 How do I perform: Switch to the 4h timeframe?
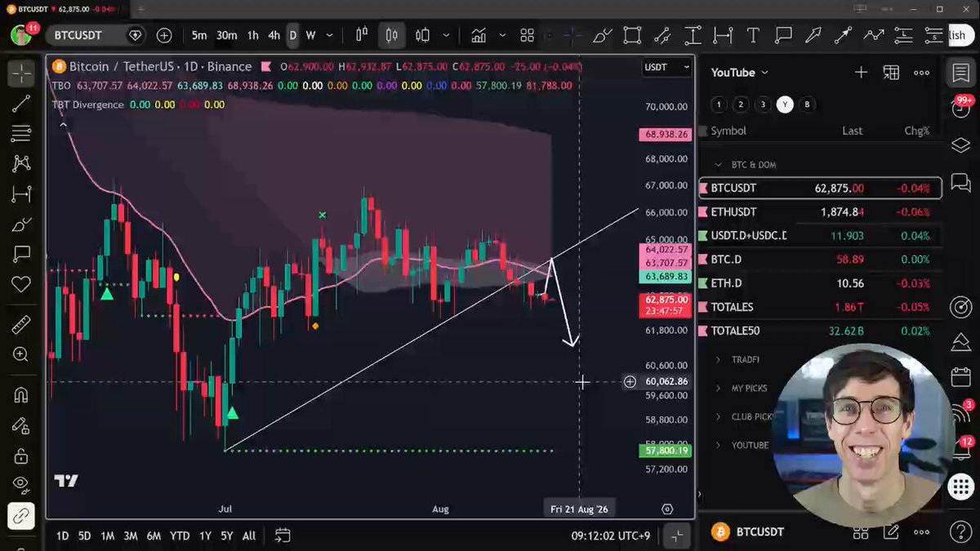pyautogui.click(x=274, y=35)
